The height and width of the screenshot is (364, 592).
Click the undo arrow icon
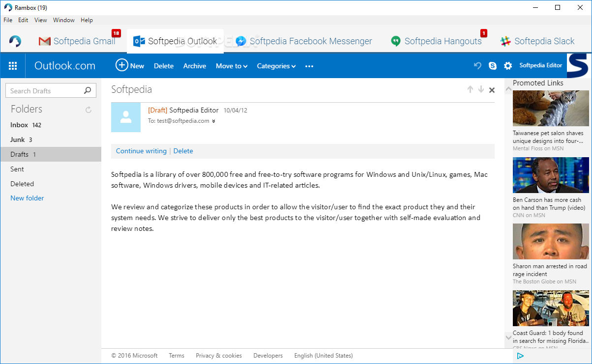coord(477,65)
